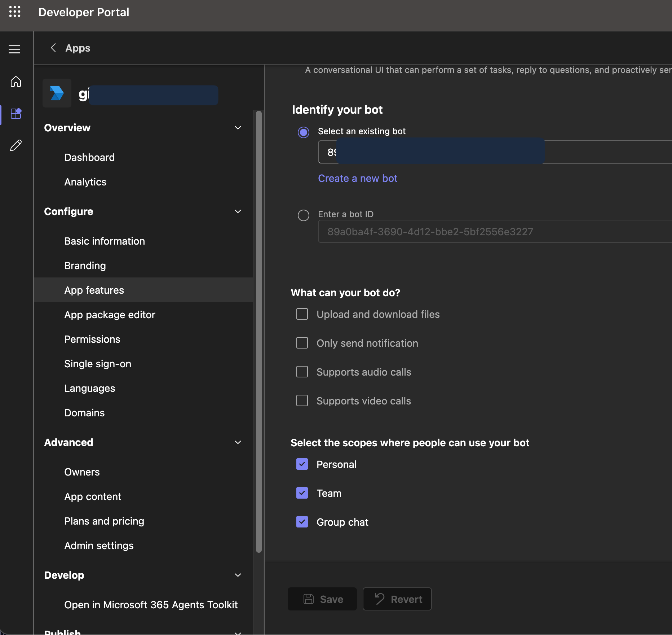The image size is (672, 635).
Task: Click the Advanced section header
Action: [68, 442]
